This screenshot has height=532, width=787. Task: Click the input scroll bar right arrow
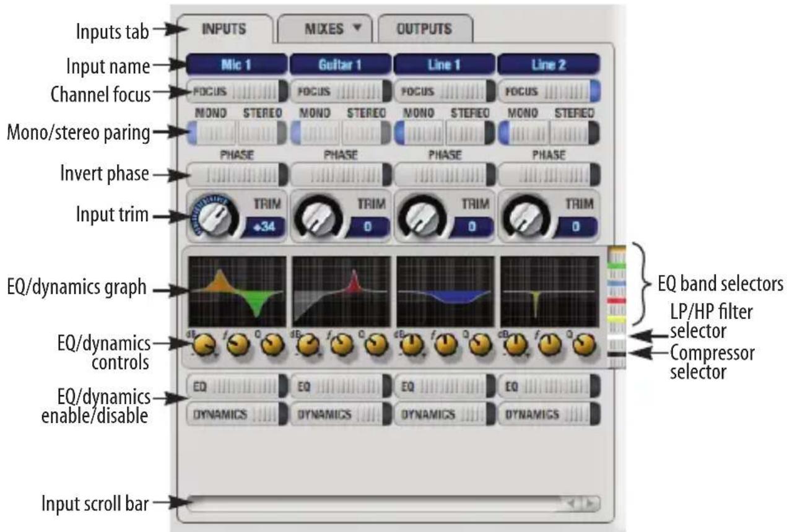pyautogui.click(x=592, y=505)
